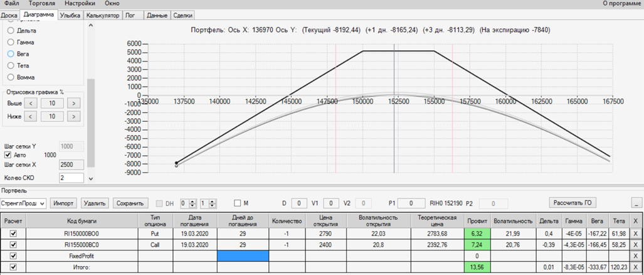
Task: Click the left panel vertical scrollbar thumb
Action: coord(91,123)
